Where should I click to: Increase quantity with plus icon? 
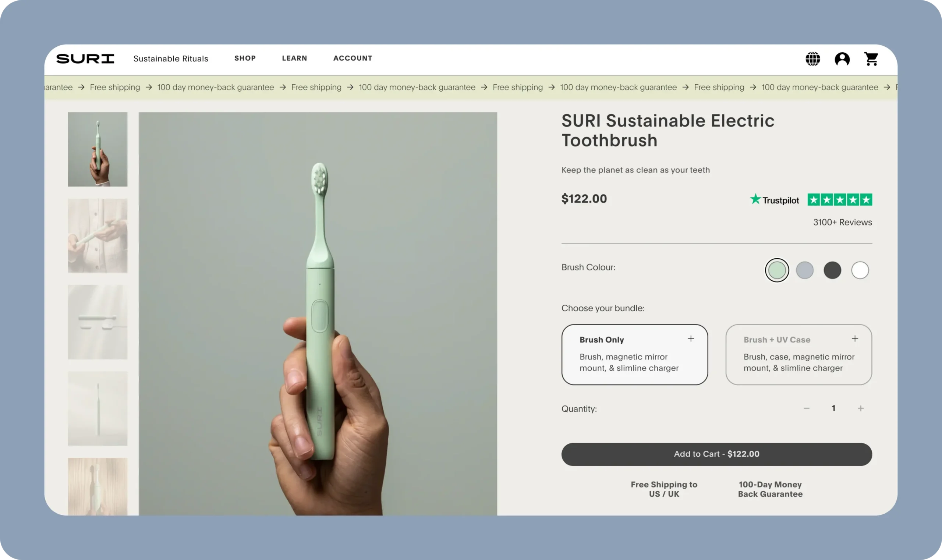pos(860,408)
